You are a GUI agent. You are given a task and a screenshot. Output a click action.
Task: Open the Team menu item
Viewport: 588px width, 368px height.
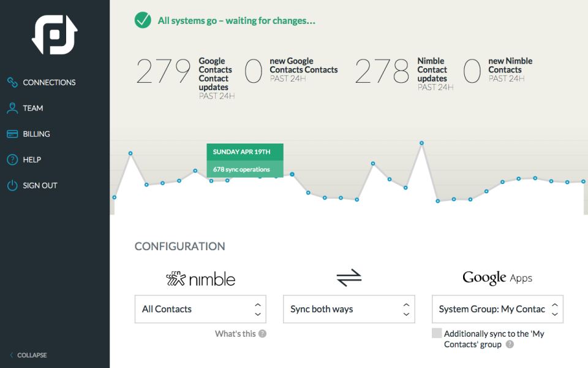pos(33,108)
